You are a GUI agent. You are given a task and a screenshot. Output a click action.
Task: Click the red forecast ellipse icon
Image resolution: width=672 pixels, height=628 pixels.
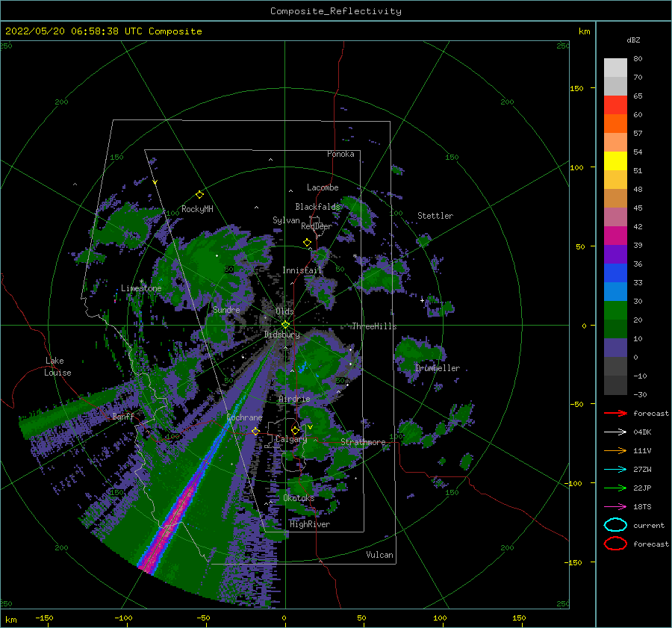(x=615, y=544)
